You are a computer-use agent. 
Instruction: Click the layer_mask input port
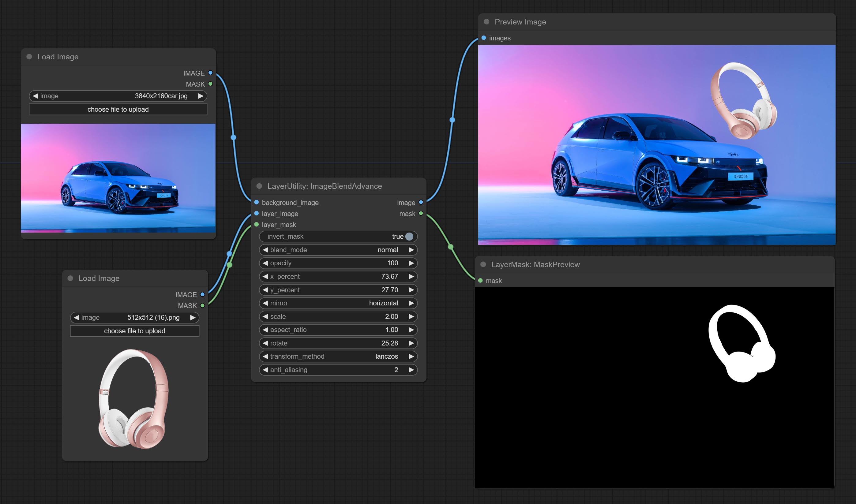click(x=257, y=225)
